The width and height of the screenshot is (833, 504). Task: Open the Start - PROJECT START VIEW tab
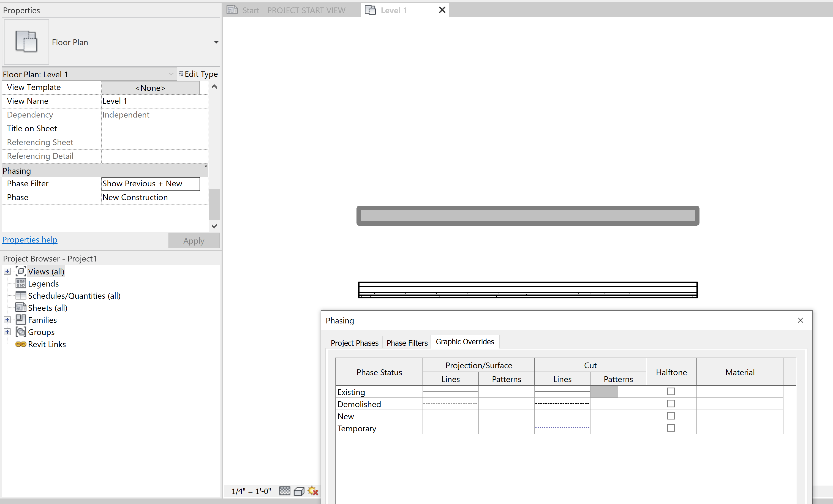[293, 10]
